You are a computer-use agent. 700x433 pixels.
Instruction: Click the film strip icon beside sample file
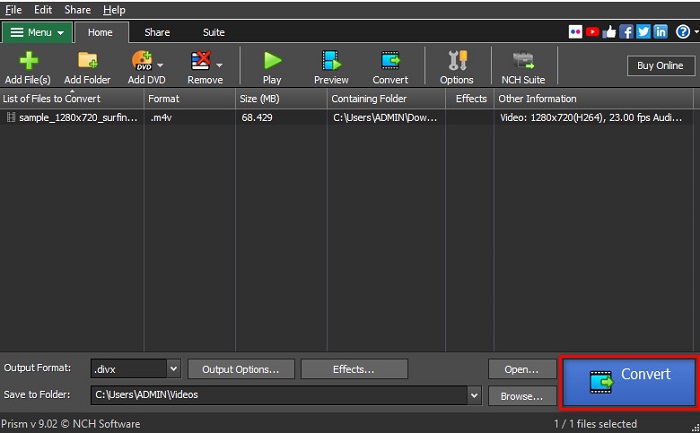[x=11, y=117]
